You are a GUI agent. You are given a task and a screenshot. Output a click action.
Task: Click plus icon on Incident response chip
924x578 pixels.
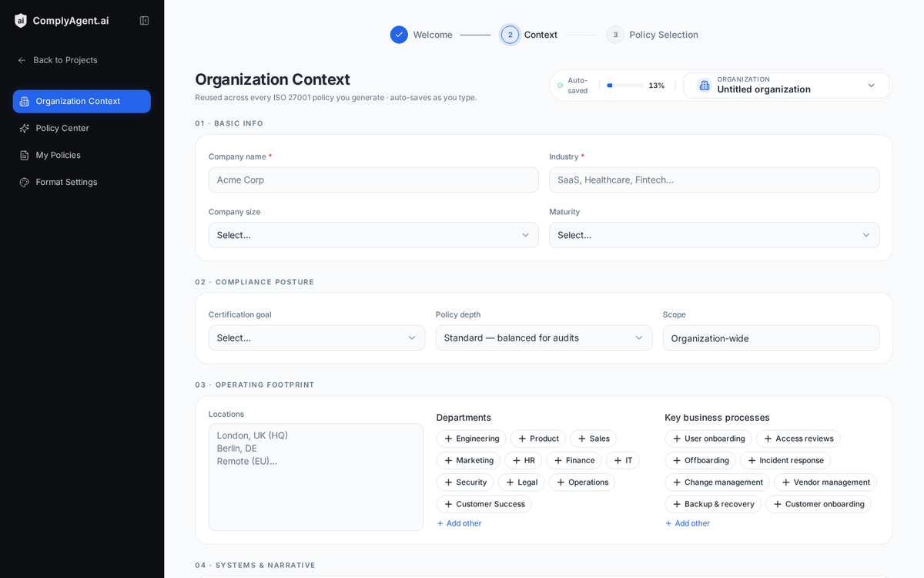(x=752, y=461)
